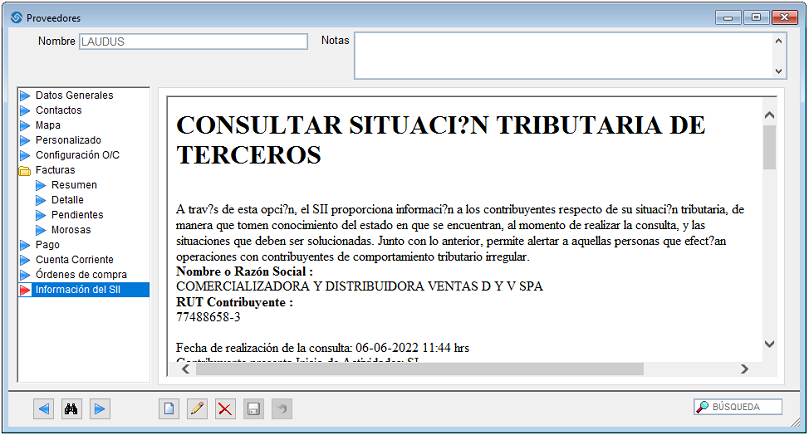
Task: Click SII content vertical scroll up arrow
Action: click(769, 115)
